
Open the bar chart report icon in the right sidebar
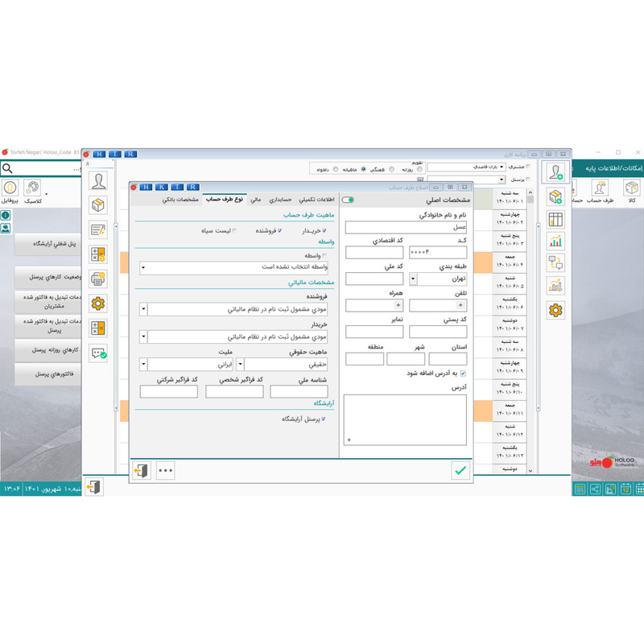click(555, 241)
